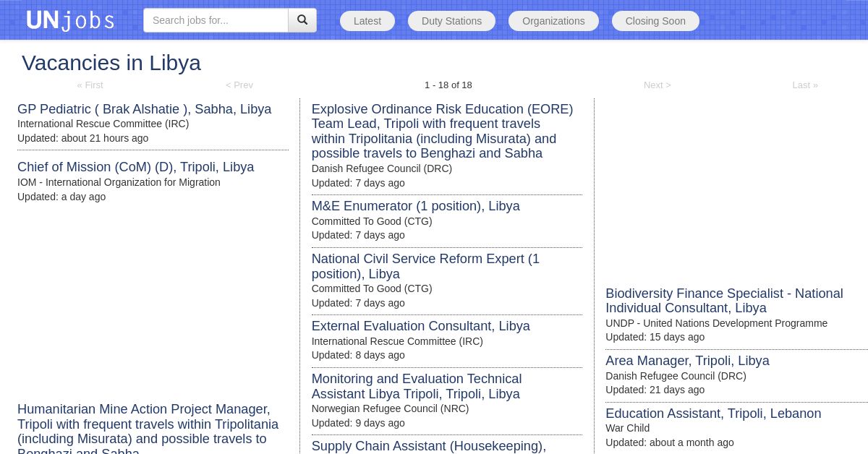Click 'Committed To Good (CTG)' under M&E Enumerator
The height and width of the screenshot is (454, 868).
point(372,221)
